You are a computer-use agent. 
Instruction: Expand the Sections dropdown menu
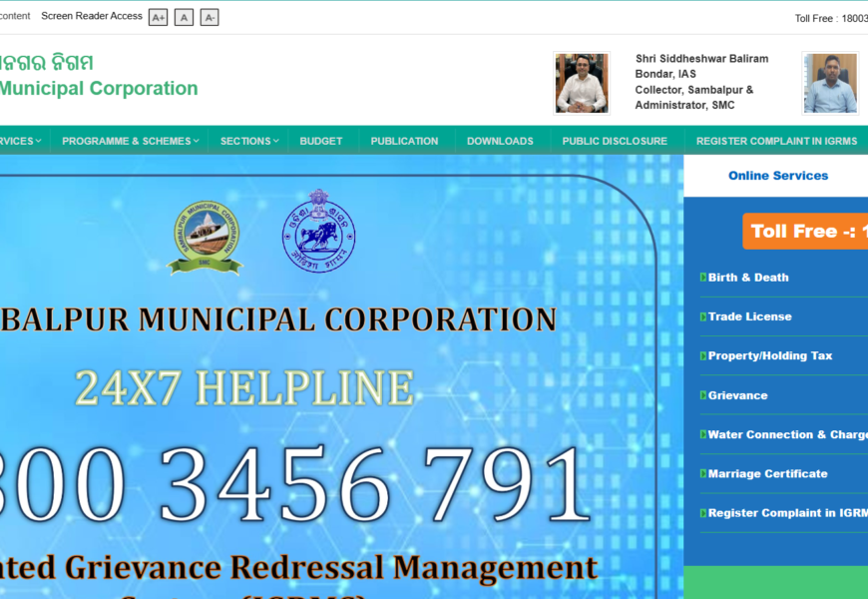tap(249, 141)
